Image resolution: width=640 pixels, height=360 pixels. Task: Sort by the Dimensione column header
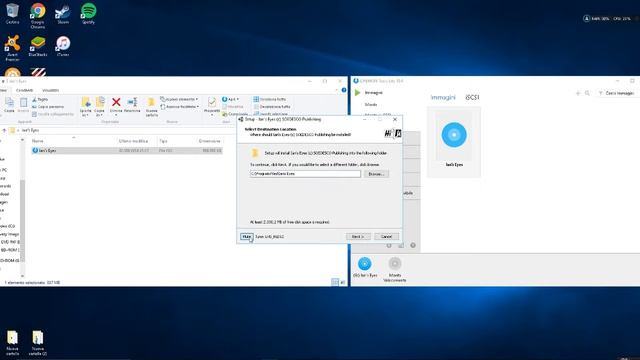pos(209,141)
